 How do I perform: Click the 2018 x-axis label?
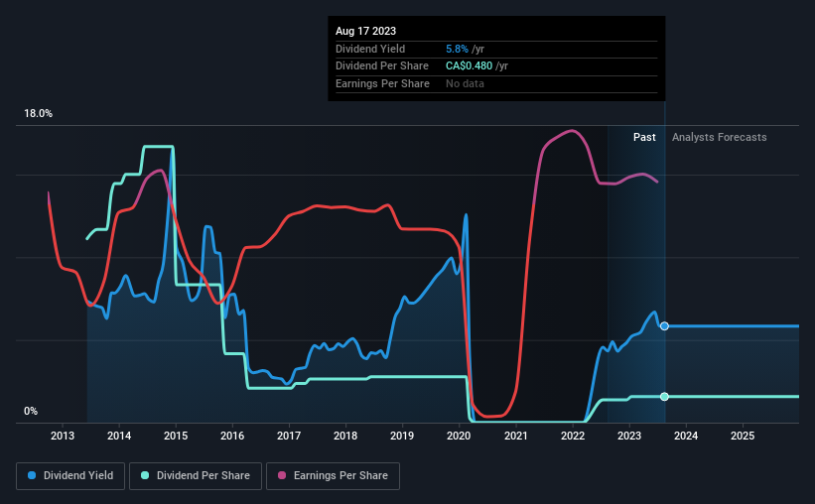point(345,436)
